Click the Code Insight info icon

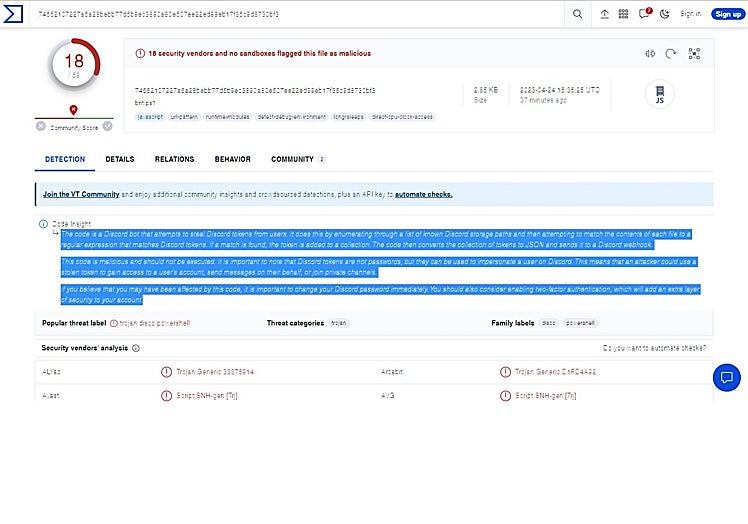(x=43, y=224)
